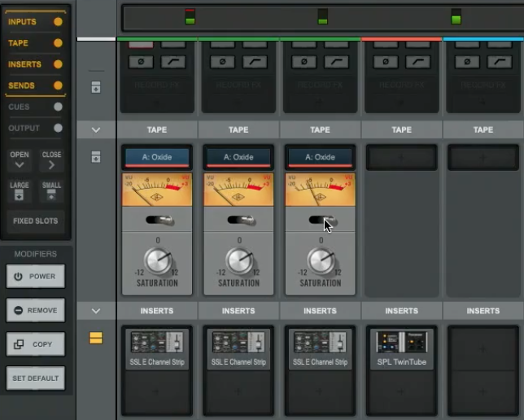Click OPEN to expand all sections
Viewport: 524px width, 420px height.
pos(19,160)
